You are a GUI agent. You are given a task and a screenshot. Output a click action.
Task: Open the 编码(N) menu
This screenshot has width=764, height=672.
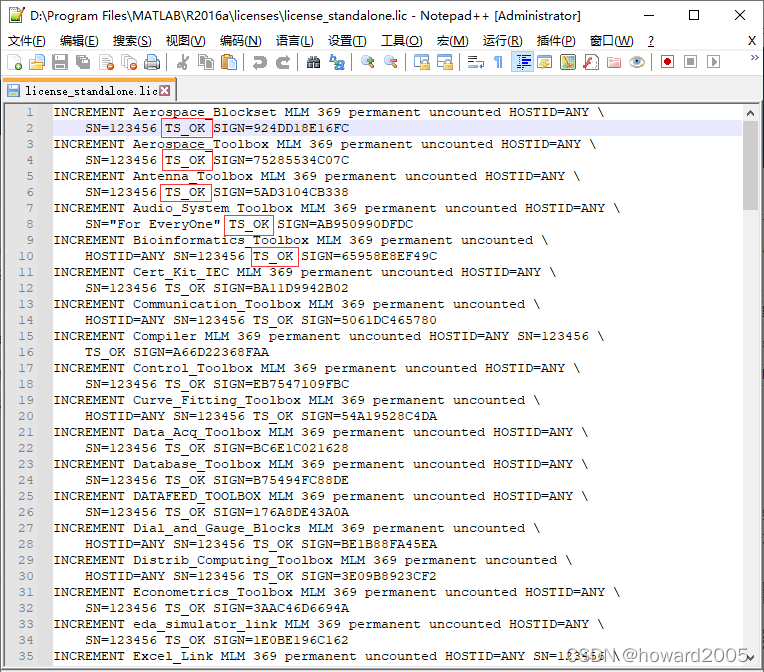coord(240,40)
